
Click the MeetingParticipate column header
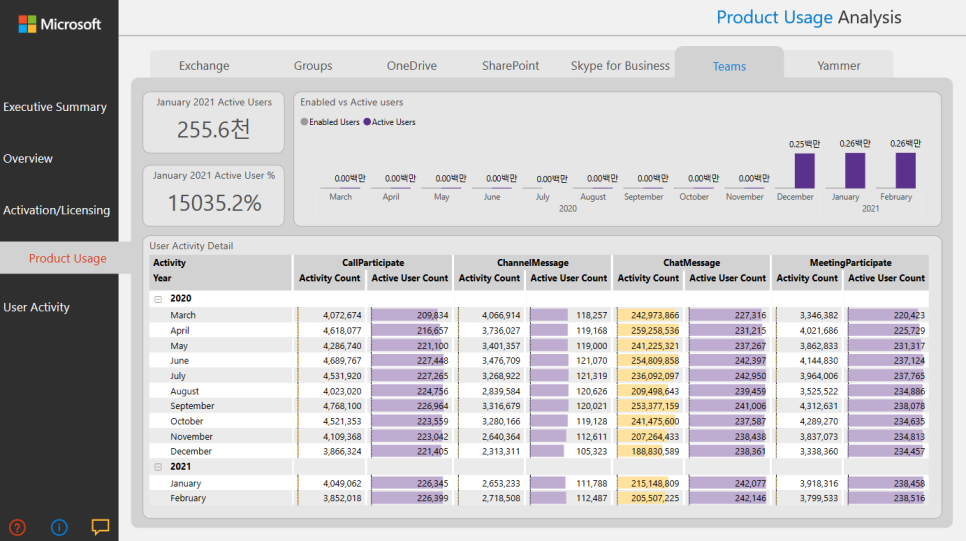point(850,262)
